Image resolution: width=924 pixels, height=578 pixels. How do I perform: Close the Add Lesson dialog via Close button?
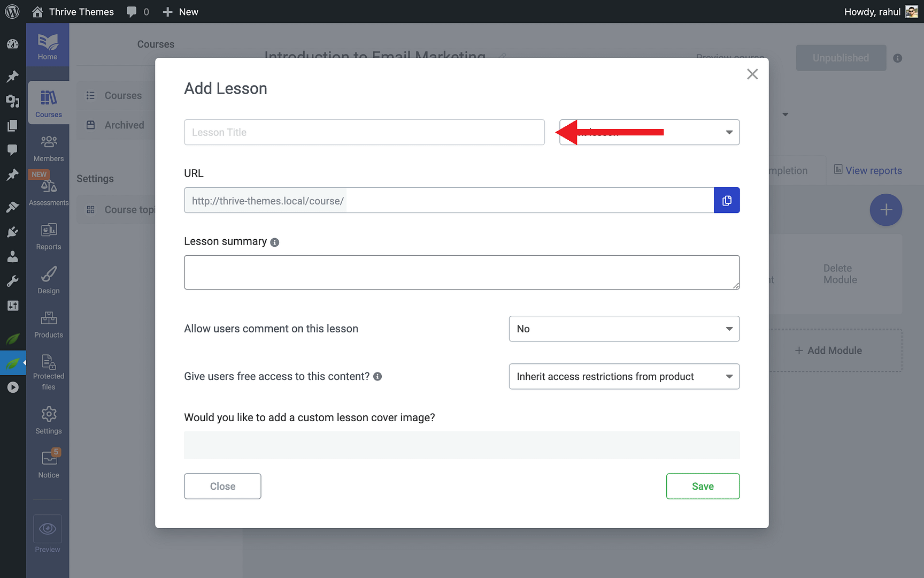(x=222, y=486)
